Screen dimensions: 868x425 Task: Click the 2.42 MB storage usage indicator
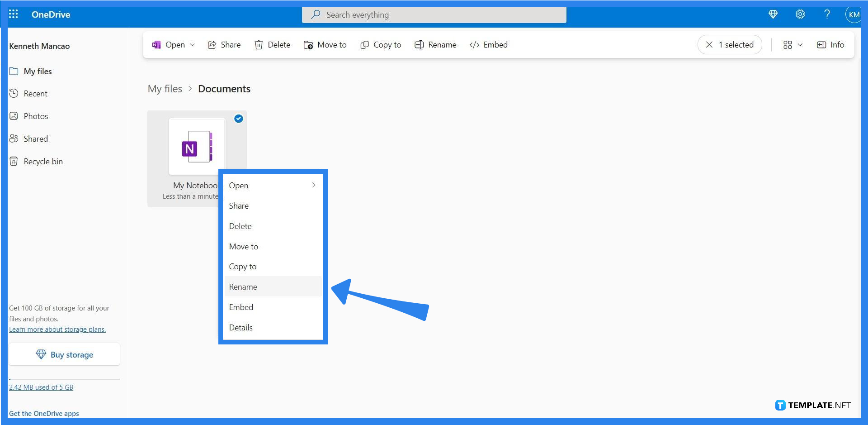tap(41, 387)
